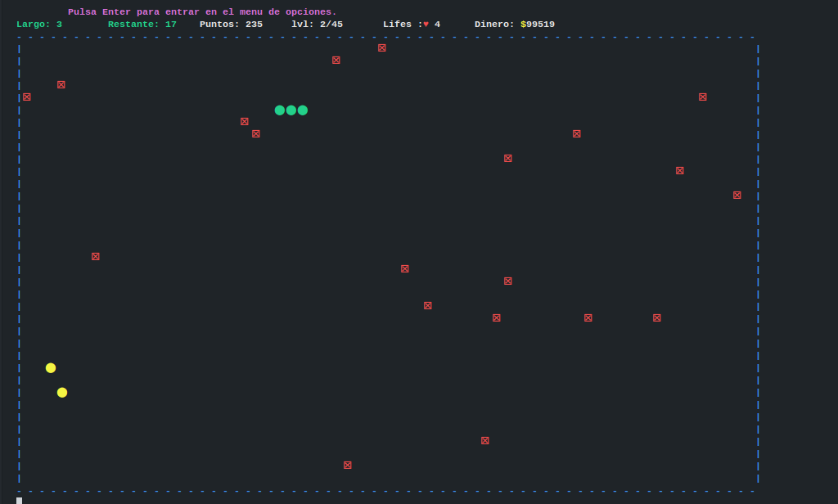The image size is (838, 504).
Task: Click the lower yellow food dot
Action: click(62, 392)
